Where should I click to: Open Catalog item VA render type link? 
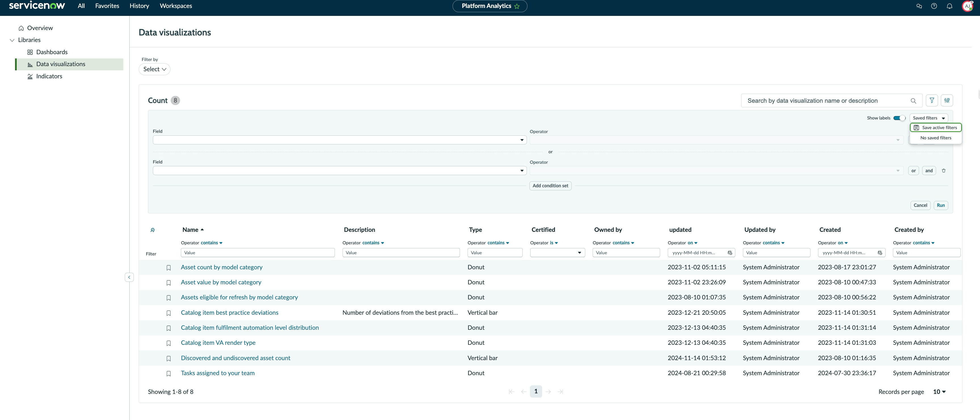tap(218, 343)
